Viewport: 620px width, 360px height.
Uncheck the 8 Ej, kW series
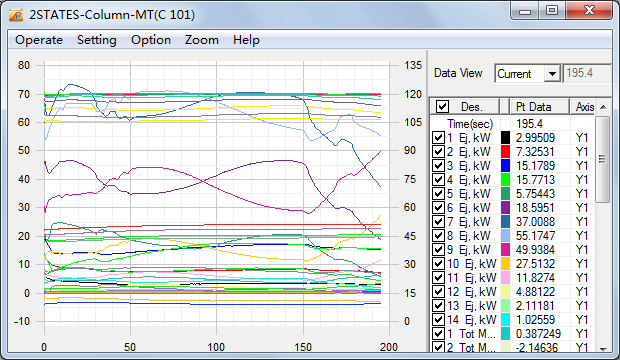438,236
